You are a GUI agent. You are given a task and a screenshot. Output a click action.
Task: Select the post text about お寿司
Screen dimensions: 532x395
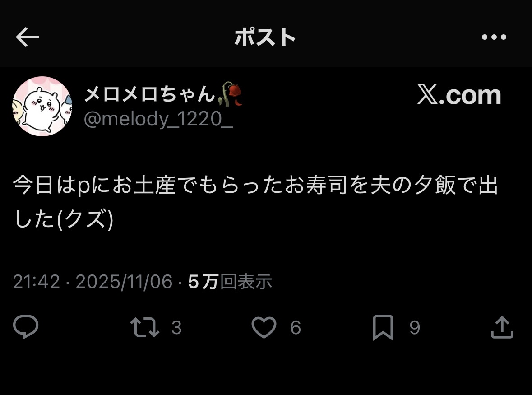point(255,202)
